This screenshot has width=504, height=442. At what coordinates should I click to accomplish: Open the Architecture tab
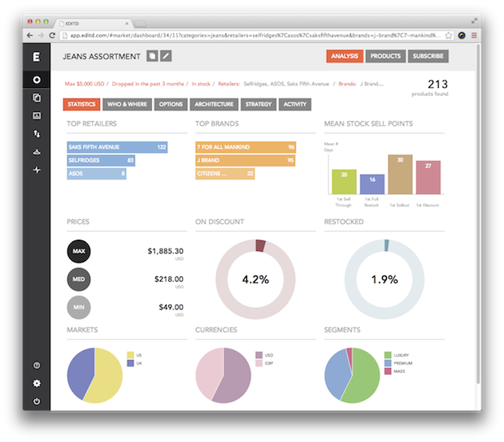click(214, 105)
